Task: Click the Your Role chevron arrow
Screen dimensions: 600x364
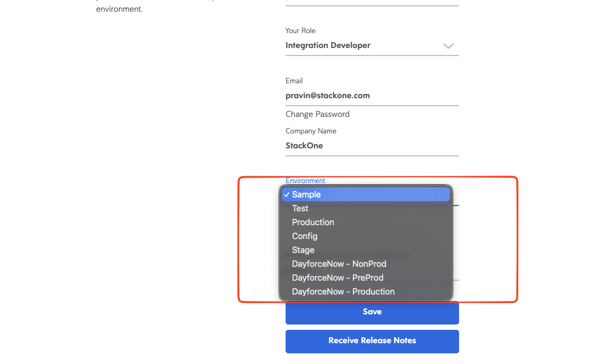Action: click(448, 46)
